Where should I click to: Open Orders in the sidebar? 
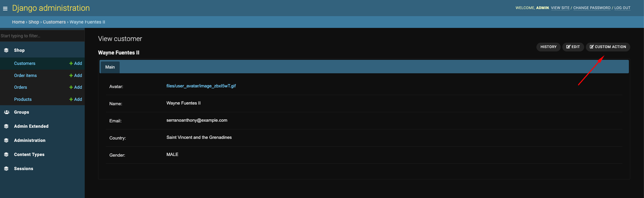click(x=21, y=87)
